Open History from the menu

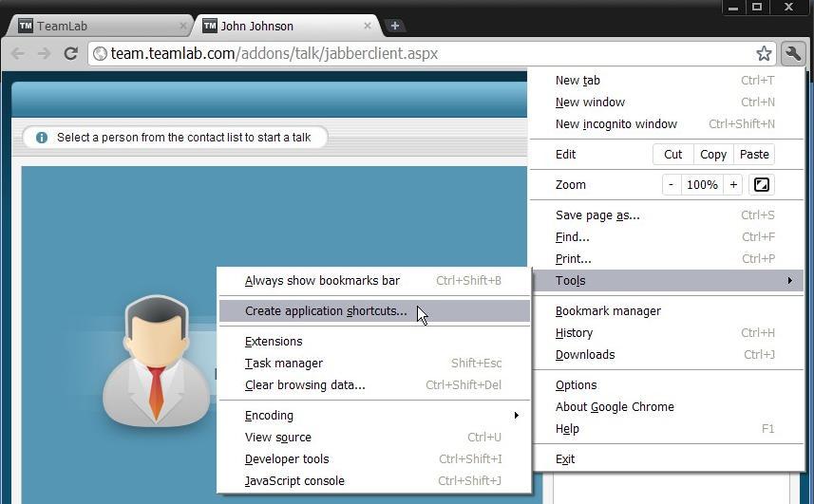point(666,333)
